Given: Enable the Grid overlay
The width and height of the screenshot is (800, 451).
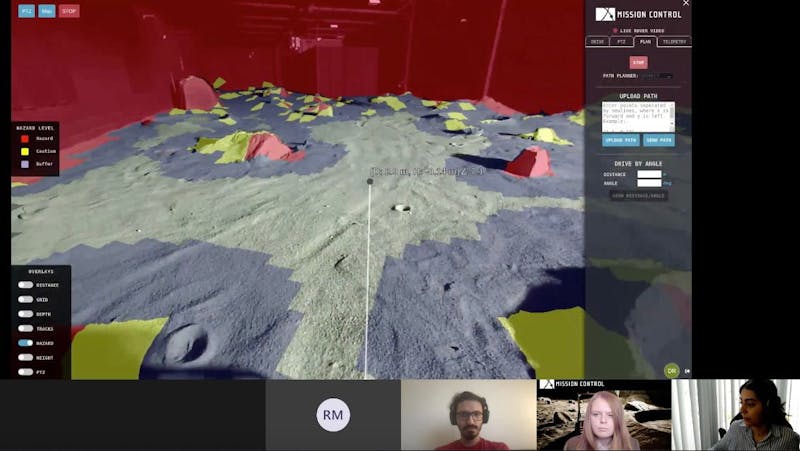Looking at the screenshot, I should (x=25, y=299).
